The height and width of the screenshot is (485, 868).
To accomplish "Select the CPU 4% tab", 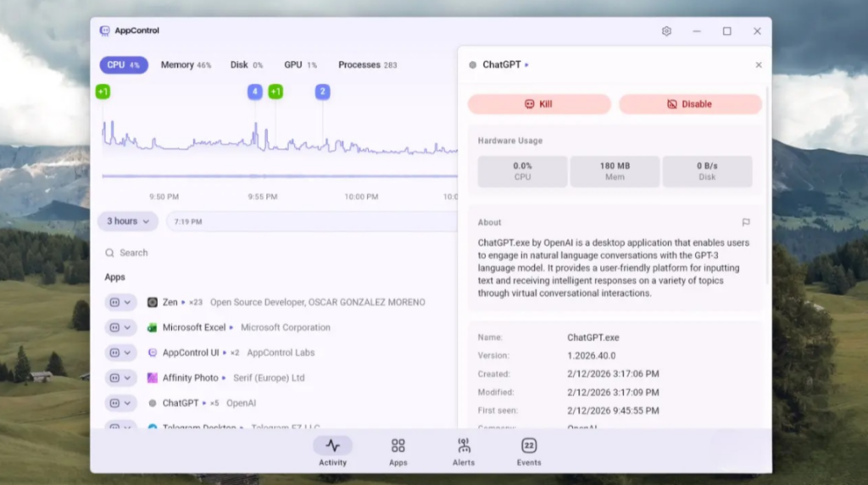I will click(x=124, y=64).
